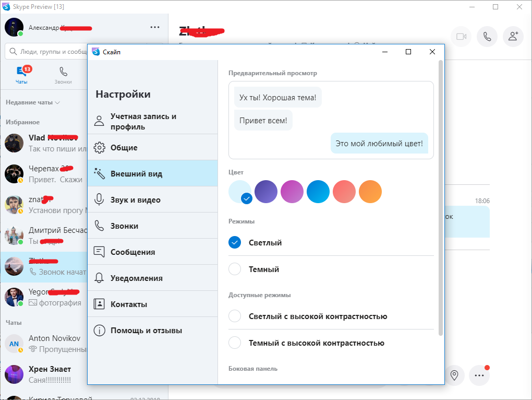The width and height of the screenshot is (532, 400).
Task: Click the magic wand icon beside Внешний вид
Action: 100,173
